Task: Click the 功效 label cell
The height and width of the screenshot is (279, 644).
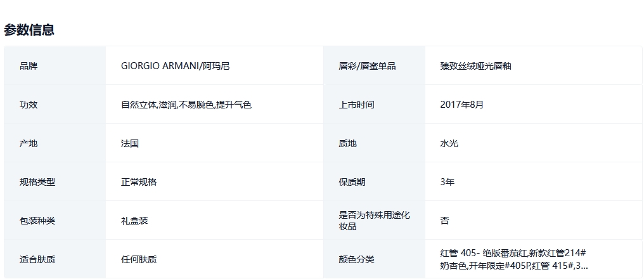Action: (x=29, y=105)
